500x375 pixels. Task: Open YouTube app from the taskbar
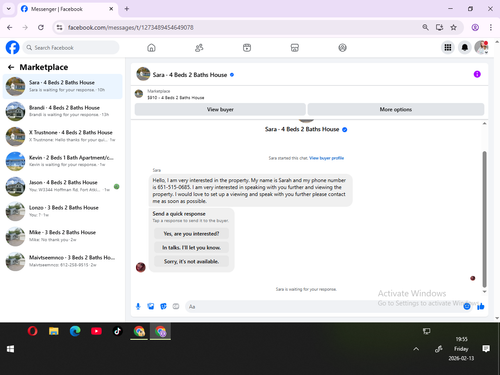(96, 331)
